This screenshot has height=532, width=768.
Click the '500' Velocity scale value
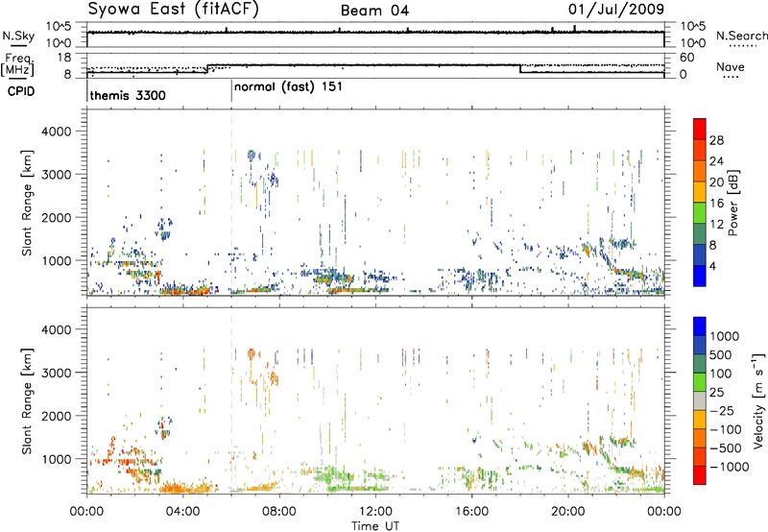[x=721, y=355]
